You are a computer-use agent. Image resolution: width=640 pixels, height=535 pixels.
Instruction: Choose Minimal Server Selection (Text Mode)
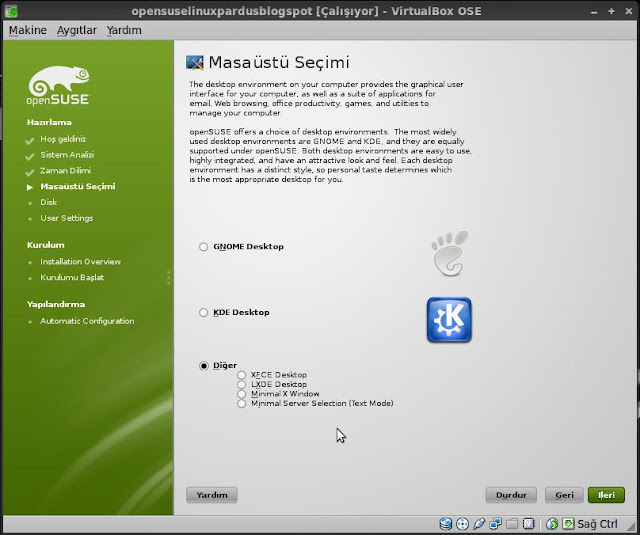(x=242, y=404)
